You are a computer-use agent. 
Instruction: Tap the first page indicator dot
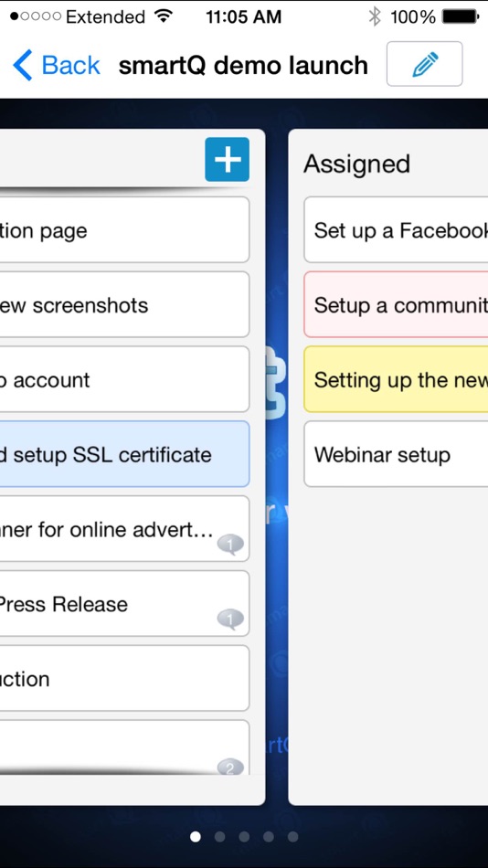tap(196, 836)
